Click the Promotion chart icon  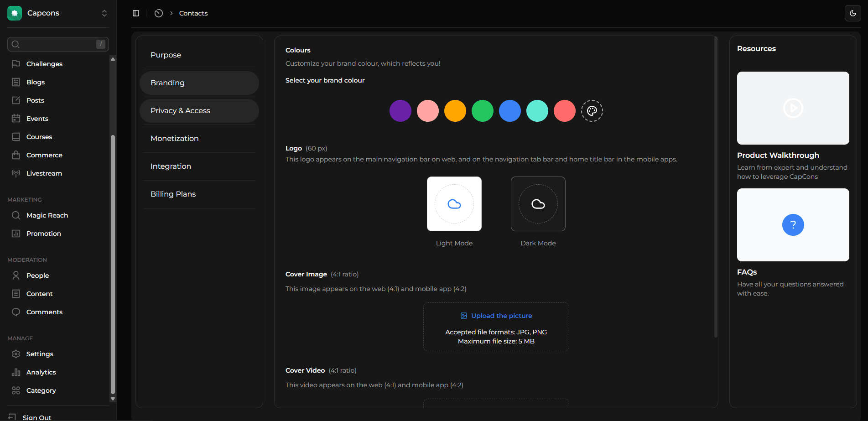(16, 234)
